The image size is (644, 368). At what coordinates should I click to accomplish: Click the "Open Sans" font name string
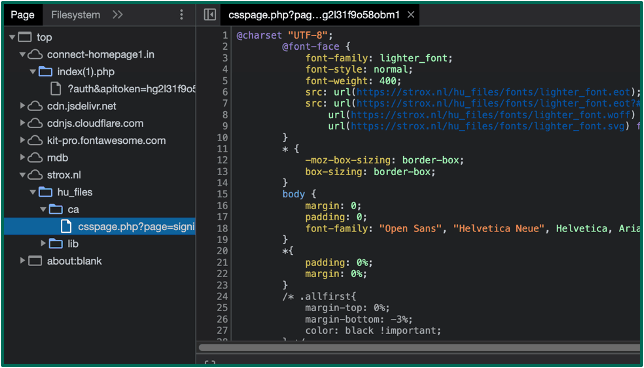411,228
